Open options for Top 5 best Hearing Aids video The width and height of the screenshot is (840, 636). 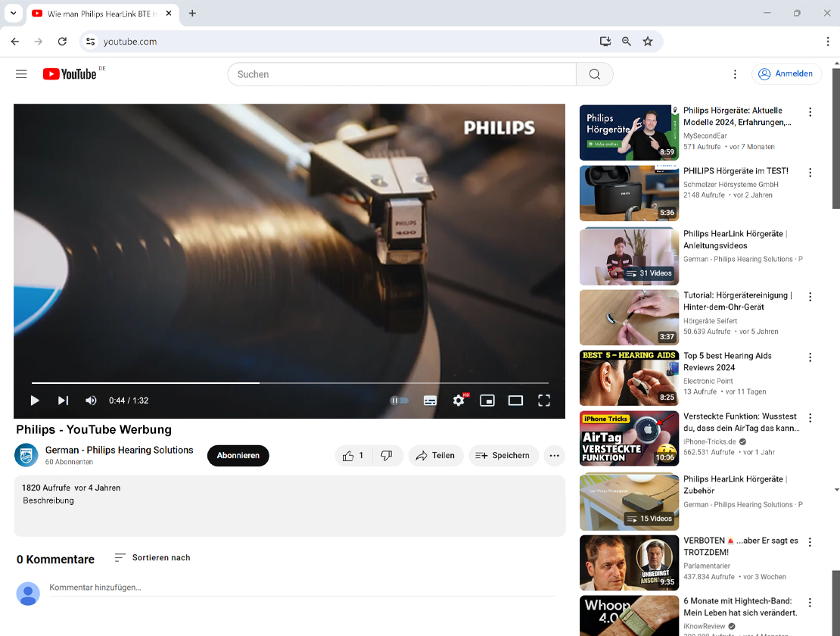pos(810,357)
